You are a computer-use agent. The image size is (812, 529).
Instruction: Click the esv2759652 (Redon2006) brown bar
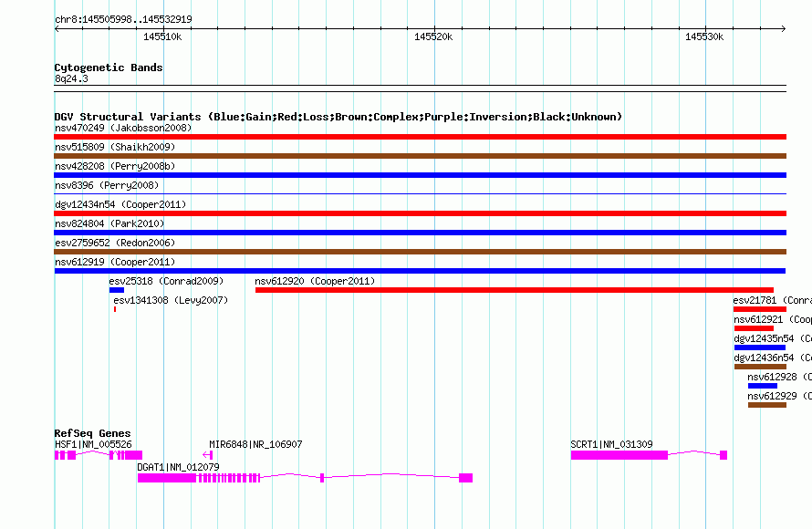pyautogui.click(x=420, y=252)
